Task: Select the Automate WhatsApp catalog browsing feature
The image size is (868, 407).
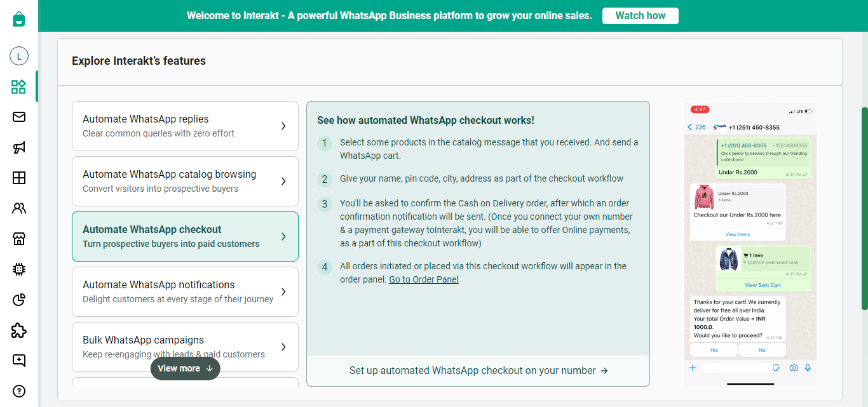Action: click(x=185, y=181)
